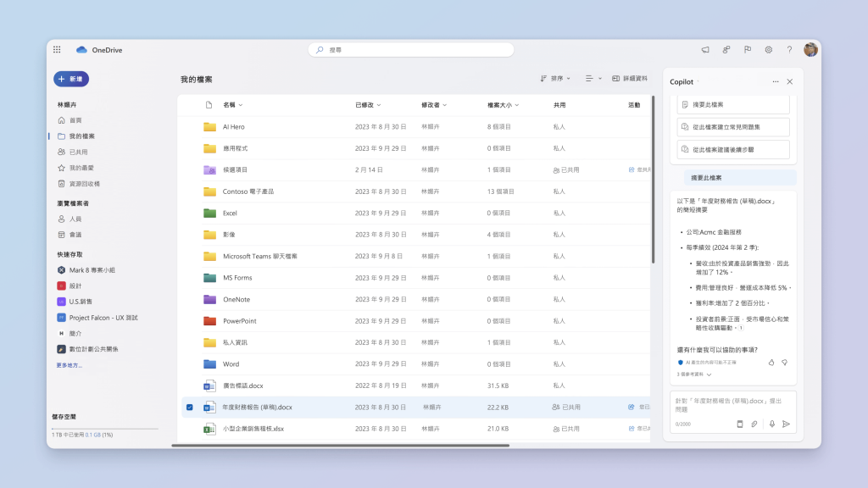Open the Contoso 電子產品 folder name

coord(248,191)
